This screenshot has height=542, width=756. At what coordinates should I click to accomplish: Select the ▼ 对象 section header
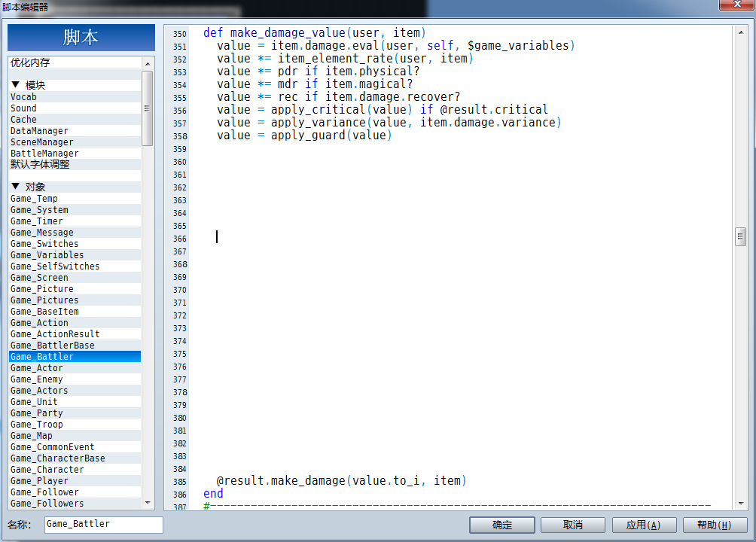coord(75,187)
